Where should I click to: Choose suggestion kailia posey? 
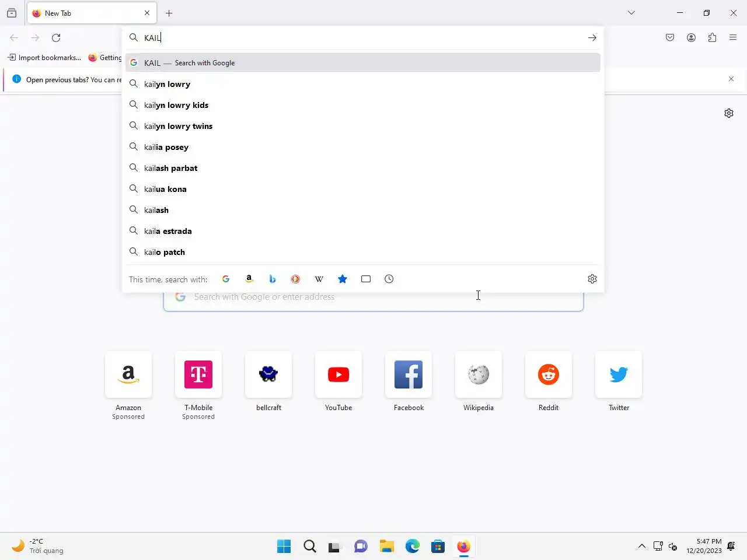363,147
